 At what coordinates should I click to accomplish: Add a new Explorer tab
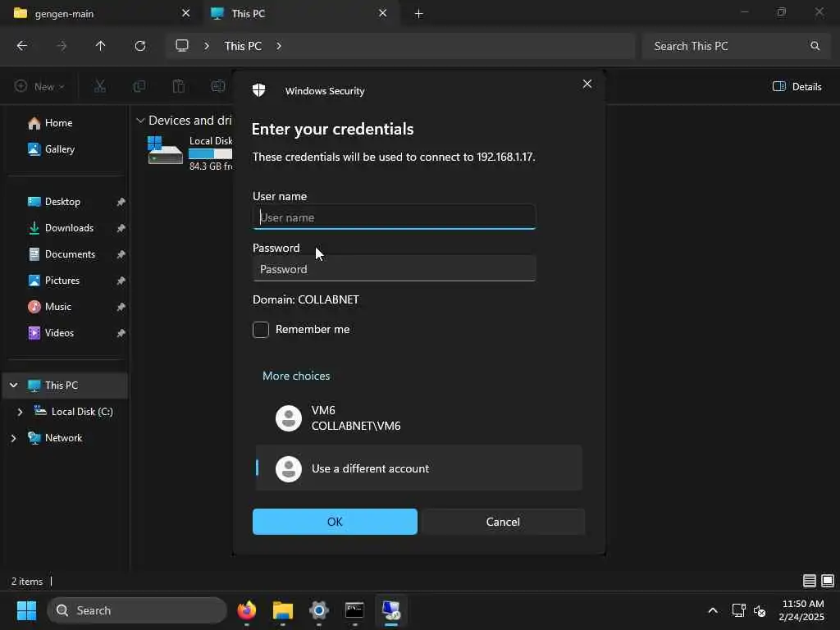pos(419,13)
